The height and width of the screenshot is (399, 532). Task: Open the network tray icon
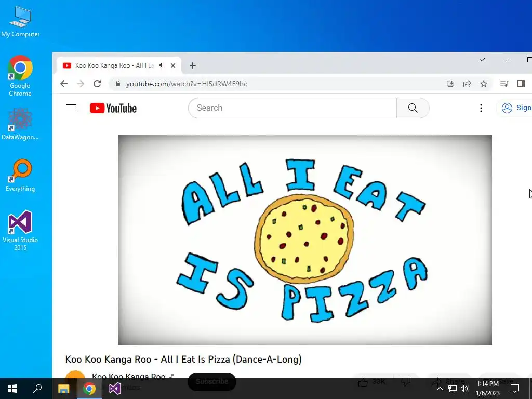tap(453, 389)
